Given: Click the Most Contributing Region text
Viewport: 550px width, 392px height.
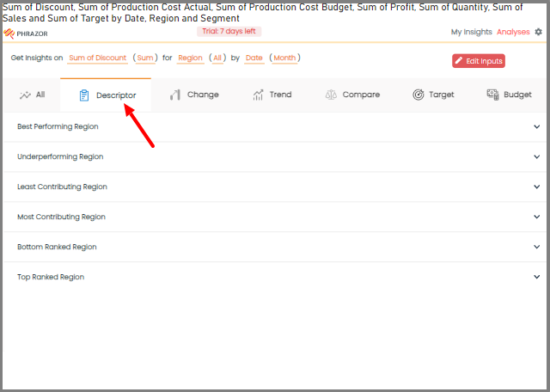Looking at the screenshot, I should [61, 217].
